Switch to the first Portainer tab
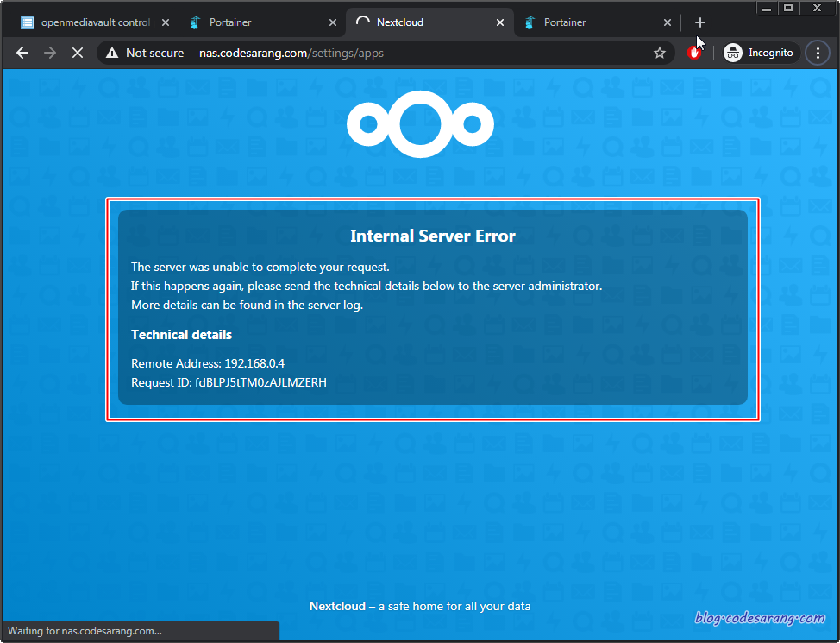Viewport: 840px width, 643px height. (x=262, y=22)
